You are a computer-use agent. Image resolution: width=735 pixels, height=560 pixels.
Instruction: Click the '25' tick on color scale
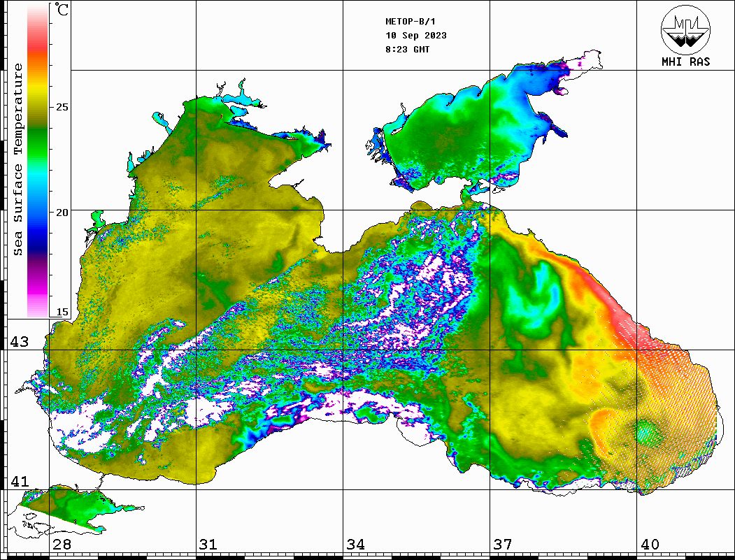(62, 107)
